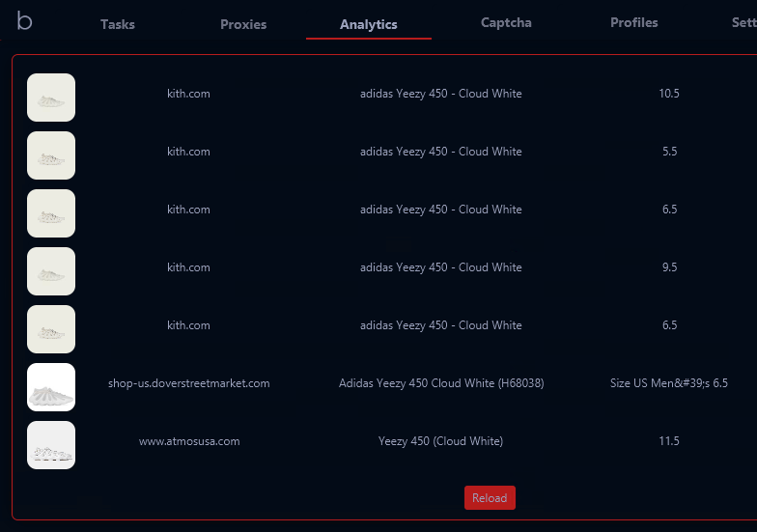
Task: Click product name in the 10.5 row
Action: point(440,94)
